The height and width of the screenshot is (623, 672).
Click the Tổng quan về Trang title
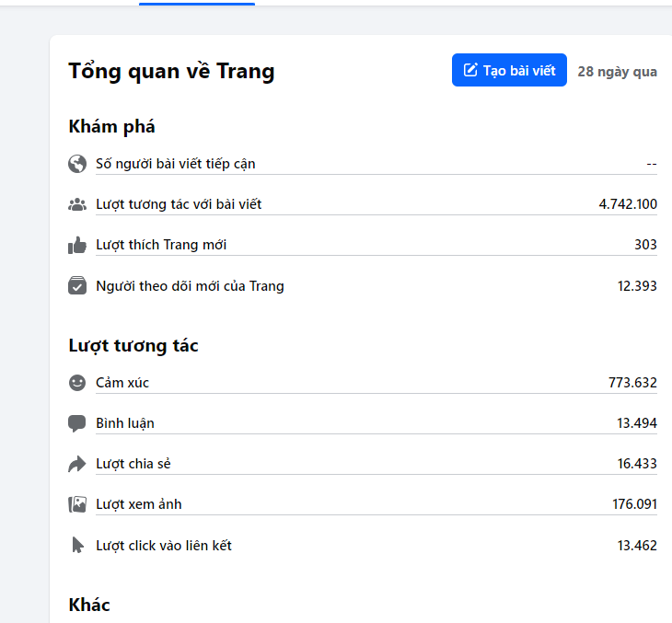coord(171,71)
